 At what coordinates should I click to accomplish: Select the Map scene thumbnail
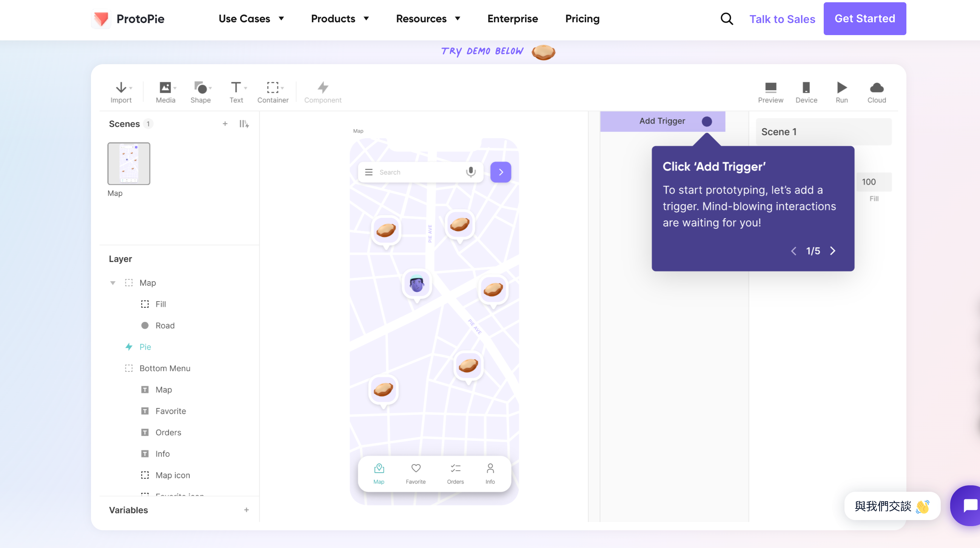(129, 164)
